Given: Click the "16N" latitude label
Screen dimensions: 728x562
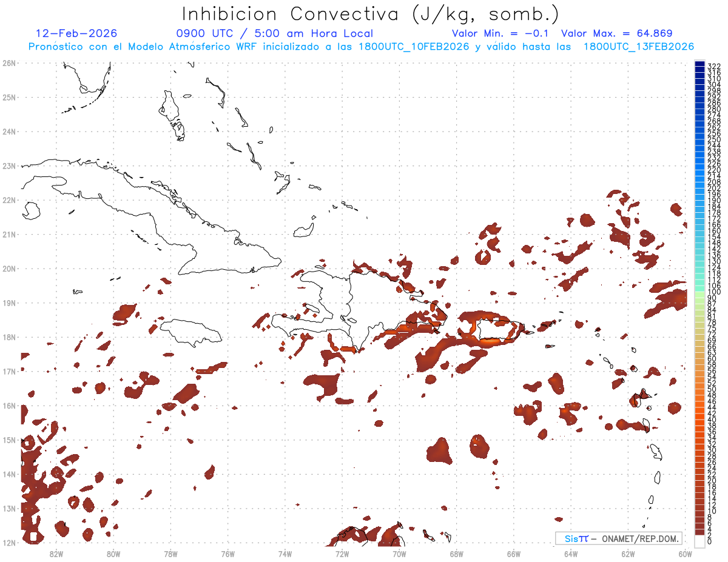Looking at the screenshot, I should (x=9, y=406).
